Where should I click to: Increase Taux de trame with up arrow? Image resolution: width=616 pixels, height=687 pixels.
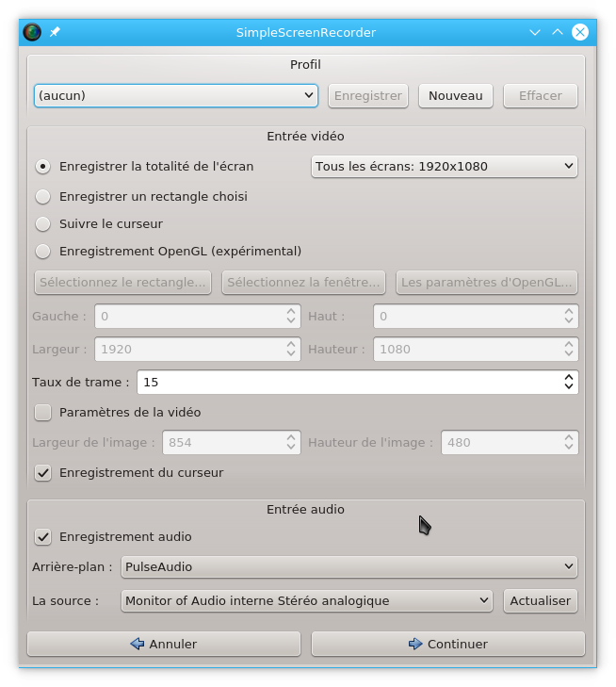(568, 377)
